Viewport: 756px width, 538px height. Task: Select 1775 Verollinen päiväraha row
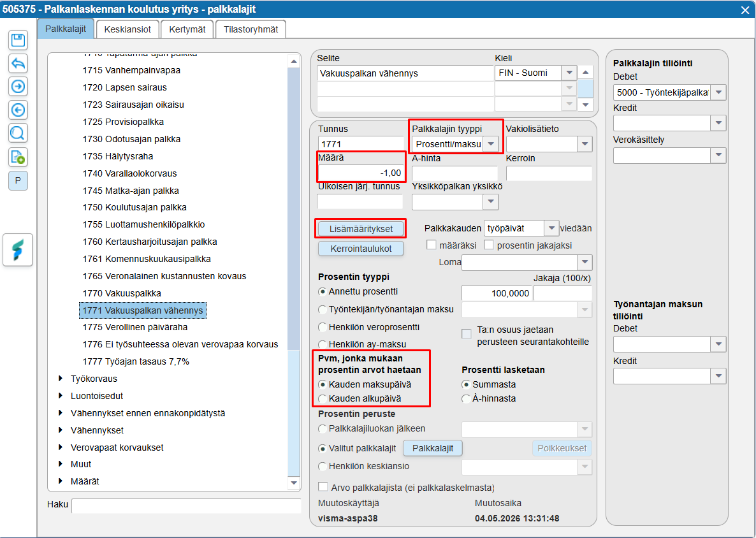pyautogui.click(x=135, y=328)
